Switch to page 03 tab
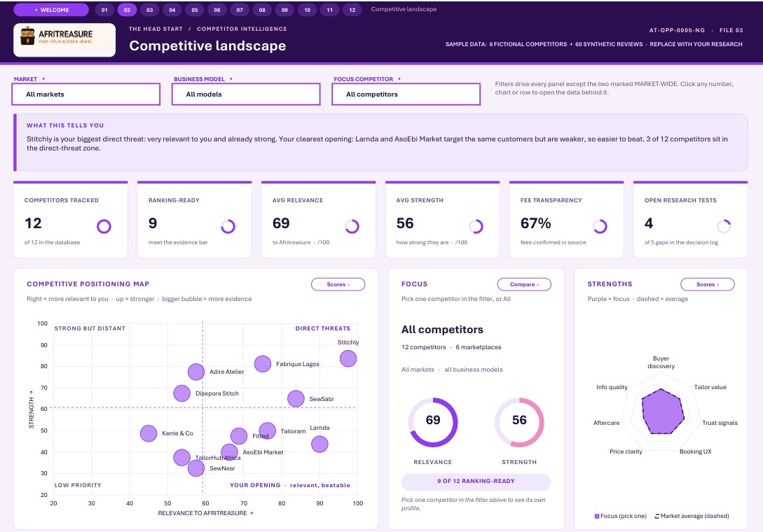 tap(150, 10)
